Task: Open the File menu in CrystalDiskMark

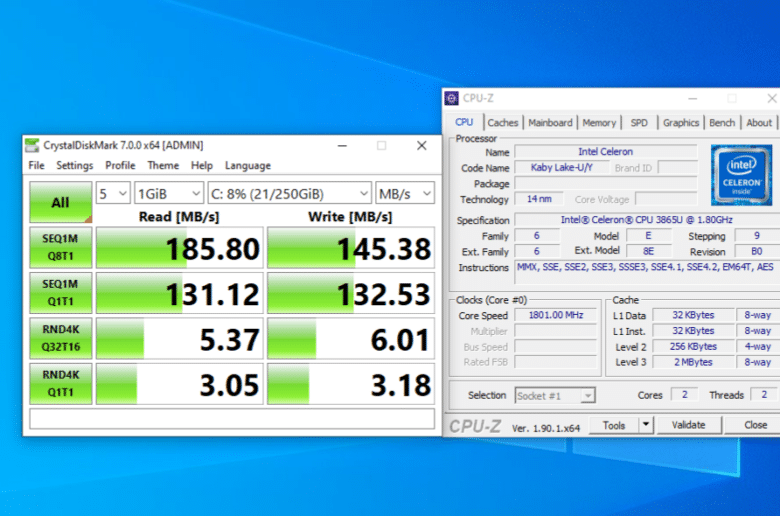Action: tap(36, 165)
